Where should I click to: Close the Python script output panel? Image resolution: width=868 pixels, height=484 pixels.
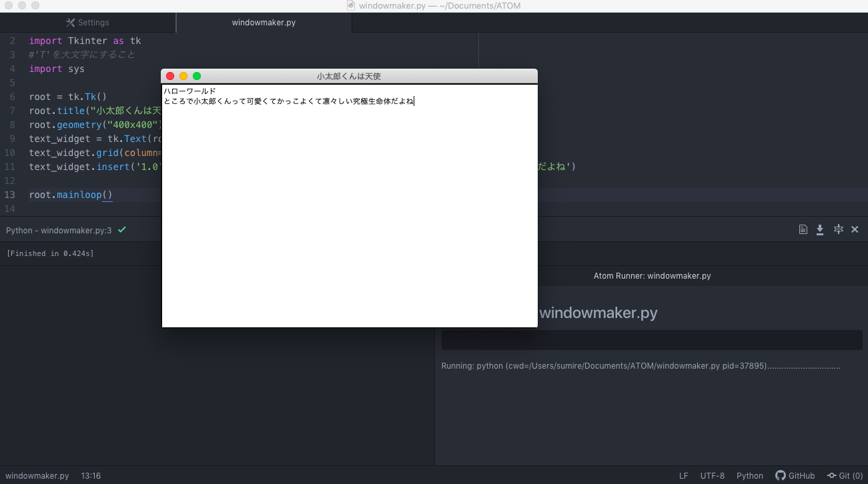pyautogui.click(x=855, y=229)
